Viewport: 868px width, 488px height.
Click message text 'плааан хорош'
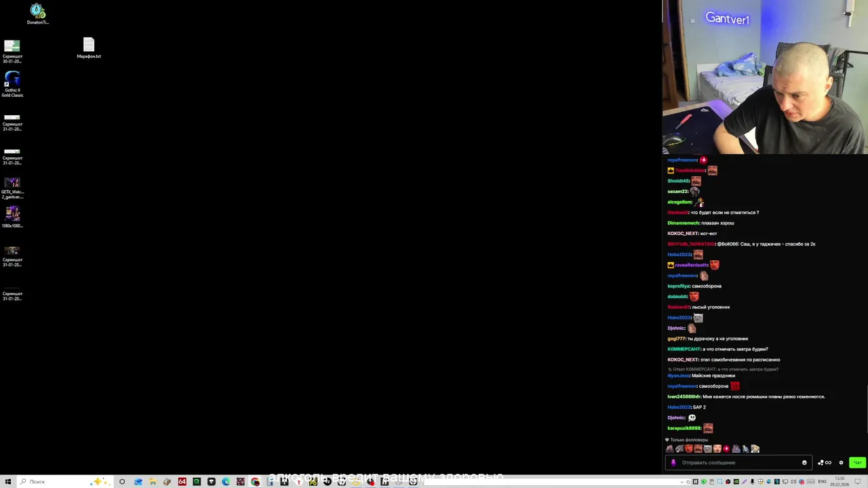point(717,223)
